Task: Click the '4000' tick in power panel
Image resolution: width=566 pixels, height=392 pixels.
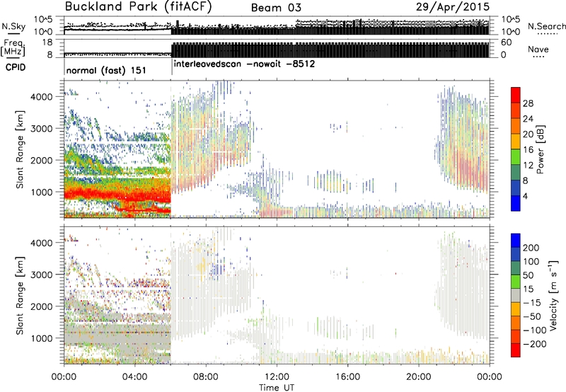Action: (41, 97)
